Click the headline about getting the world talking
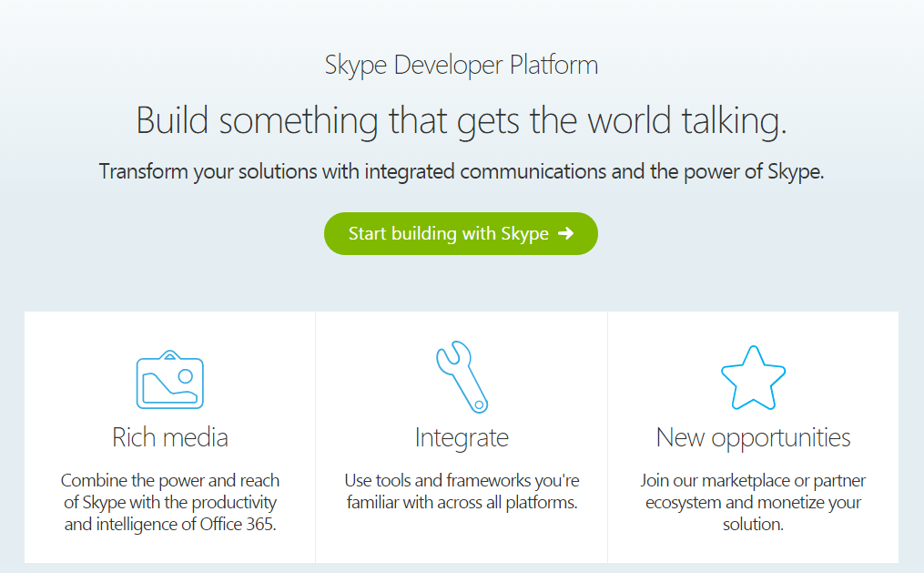924x573 pixels. pos(462,120)
